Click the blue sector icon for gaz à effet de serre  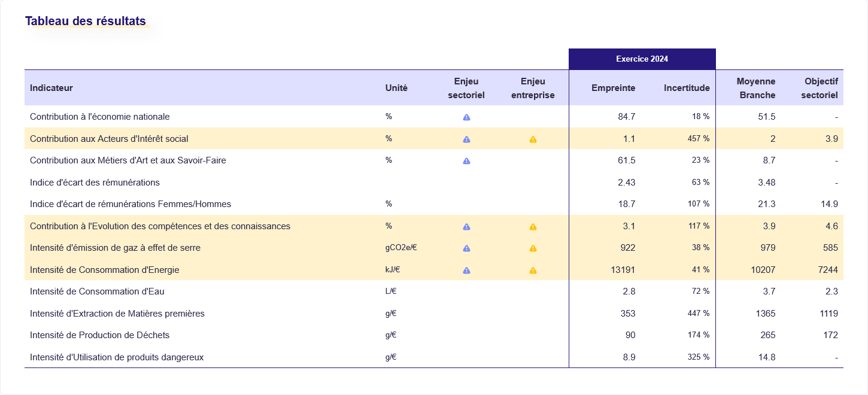466,248
